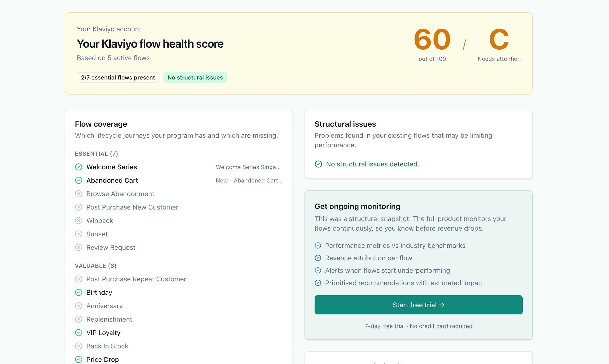Click the X icon next to Anniversary

(x=79, y=306)
